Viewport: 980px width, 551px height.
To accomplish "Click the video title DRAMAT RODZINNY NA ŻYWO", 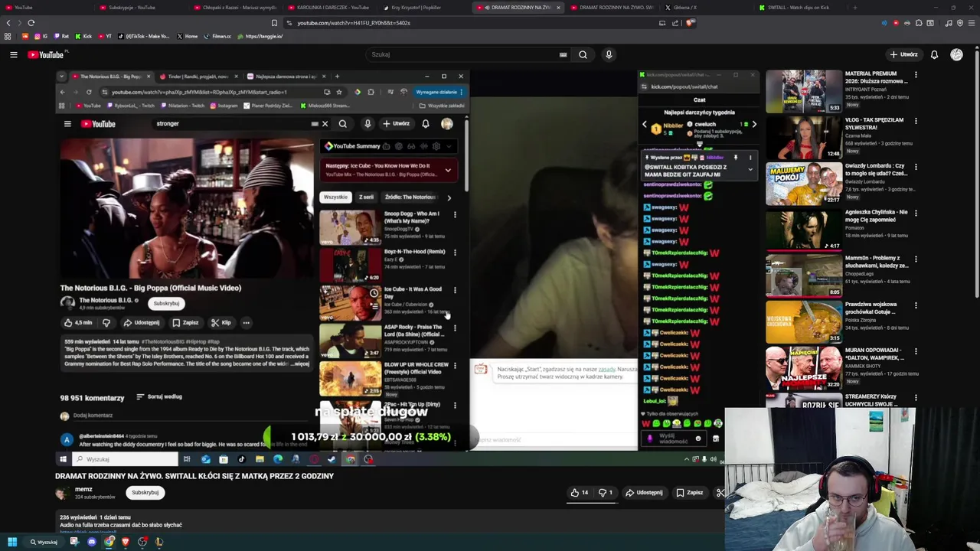I will [x=194, y=476].
